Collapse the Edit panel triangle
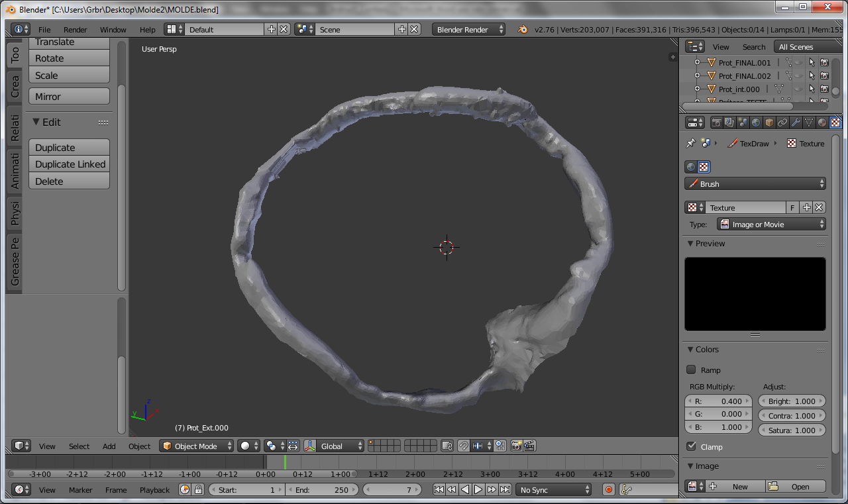The height and width of the screenshot is (504, 848). coord(36,122)
